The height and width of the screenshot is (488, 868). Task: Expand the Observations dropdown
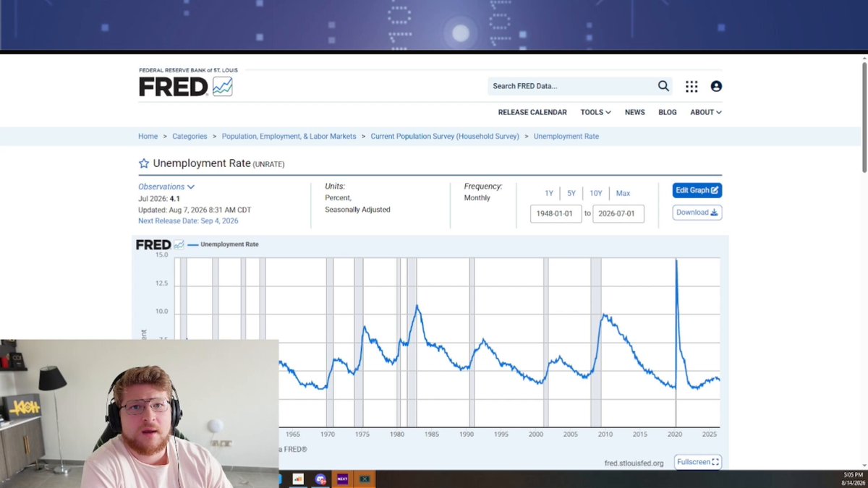point(166,187)
